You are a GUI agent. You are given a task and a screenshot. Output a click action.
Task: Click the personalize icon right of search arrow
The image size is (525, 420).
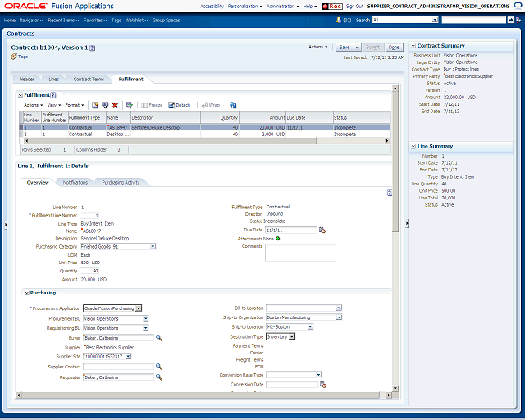(518, 20)
